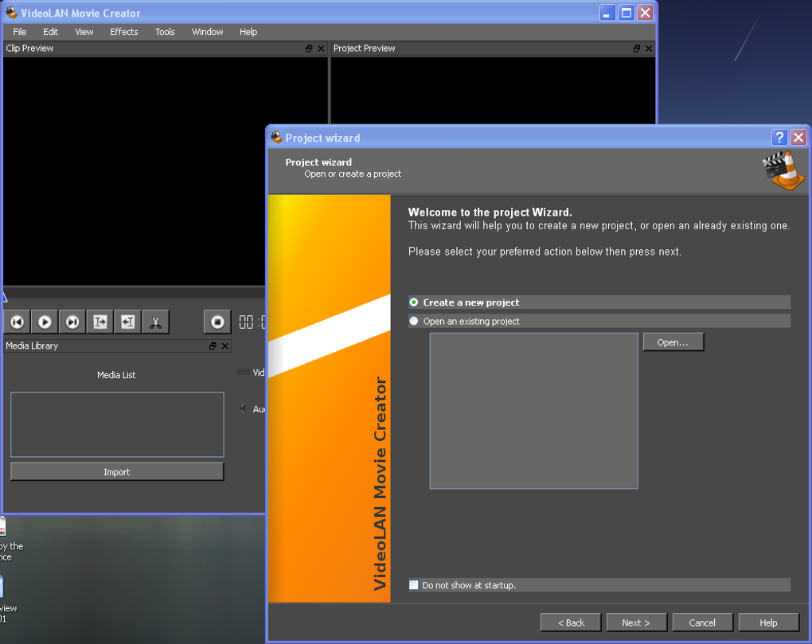Viewport: 812px width, 644px height.
Task: Open the Tools menu
Action: [x=165, y=32]
